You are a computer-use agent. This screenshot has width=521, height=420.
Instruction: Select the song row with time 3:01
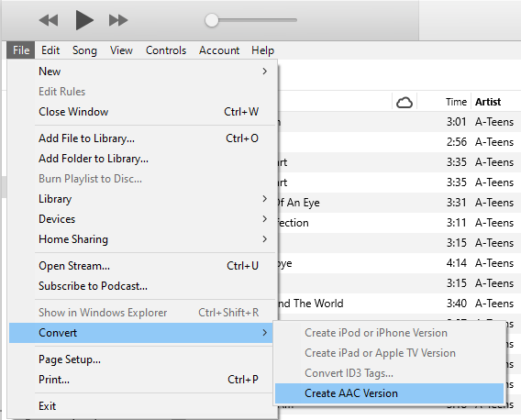pyautogui.click(x=399, y=122)
